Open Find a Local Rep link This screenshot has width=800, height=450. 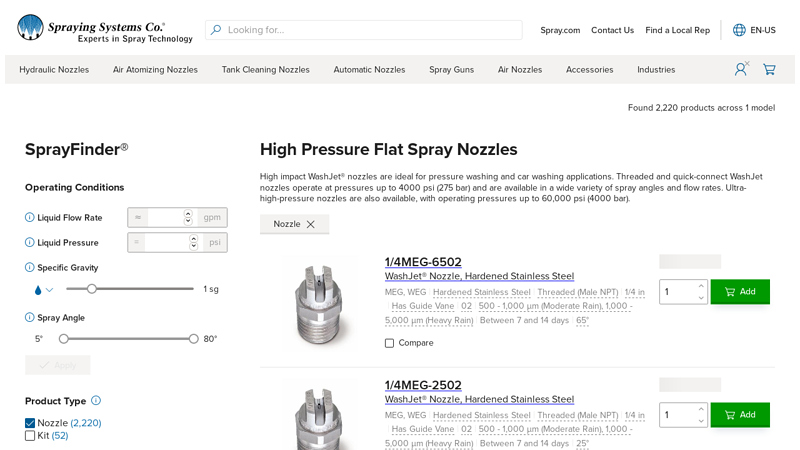(x=678, y=30)
